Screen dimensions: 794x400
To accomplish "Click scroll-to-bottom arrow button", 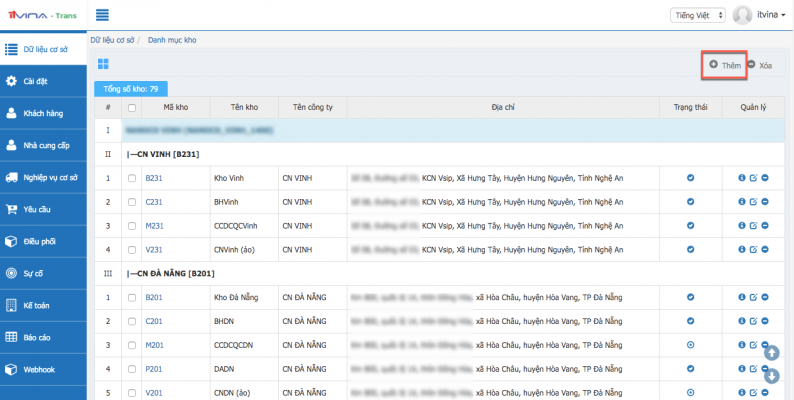I will (771, 376).
